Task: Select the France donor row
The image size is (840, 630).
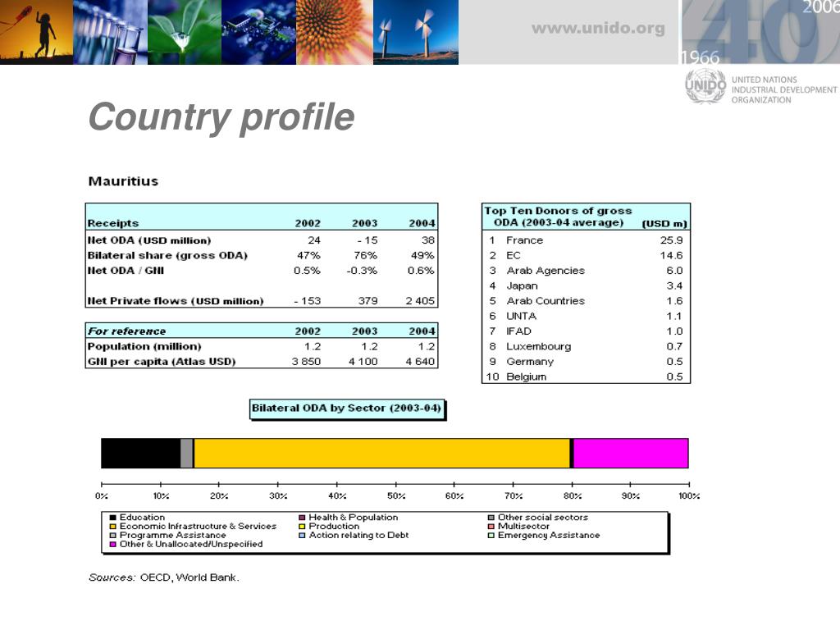Action: coord(586,240)
